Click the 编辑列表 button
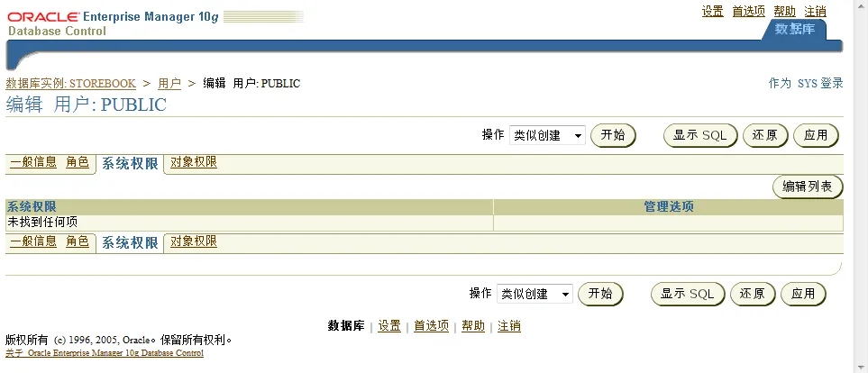 (x=807, y=186)
